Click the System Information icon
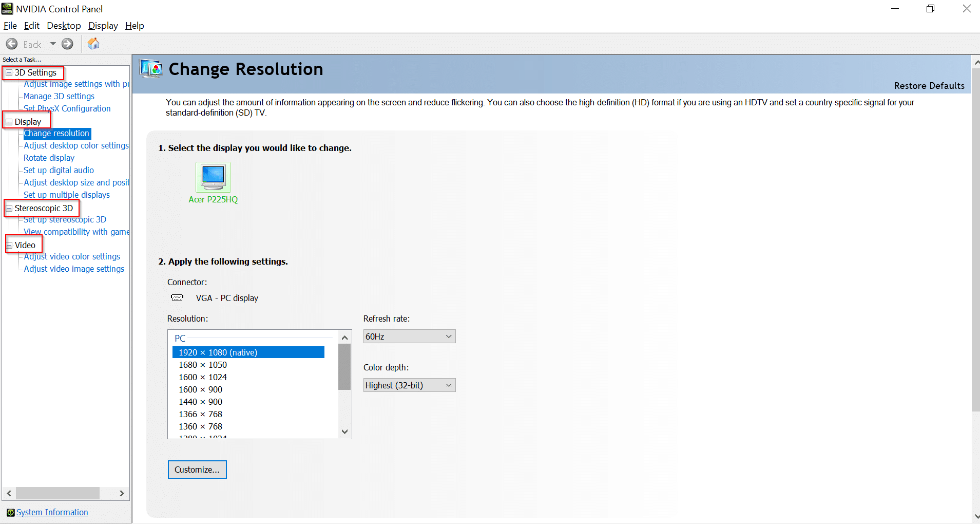This screenshot has height=524, width=980. click(10, 513)
